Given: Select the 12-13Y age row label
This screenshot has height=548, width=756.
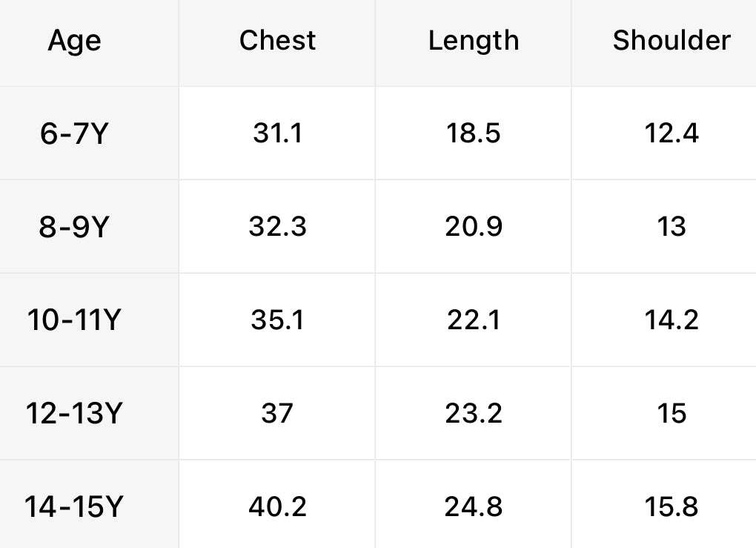Looking at the screenshot, I should [74, 414].
